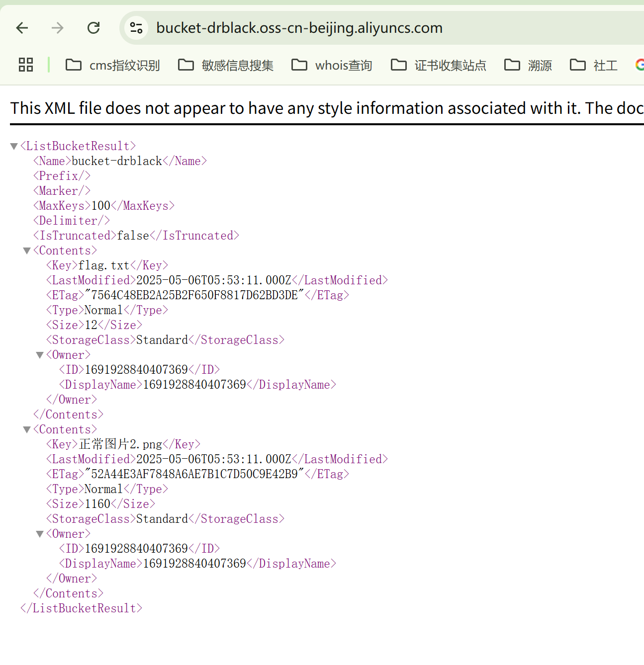Viewport: 644px width, 665px height.
Task: Collapse the Contents node for flag.txt
Action: point(27,250)
